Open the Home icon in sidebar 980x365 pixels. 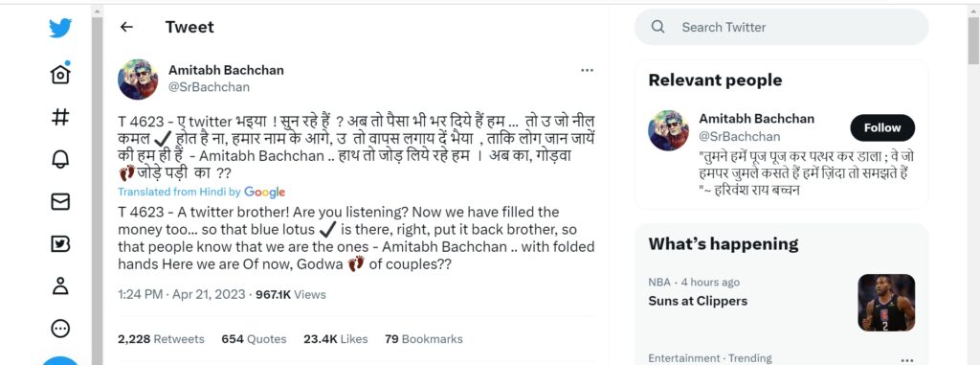[60, 73]
